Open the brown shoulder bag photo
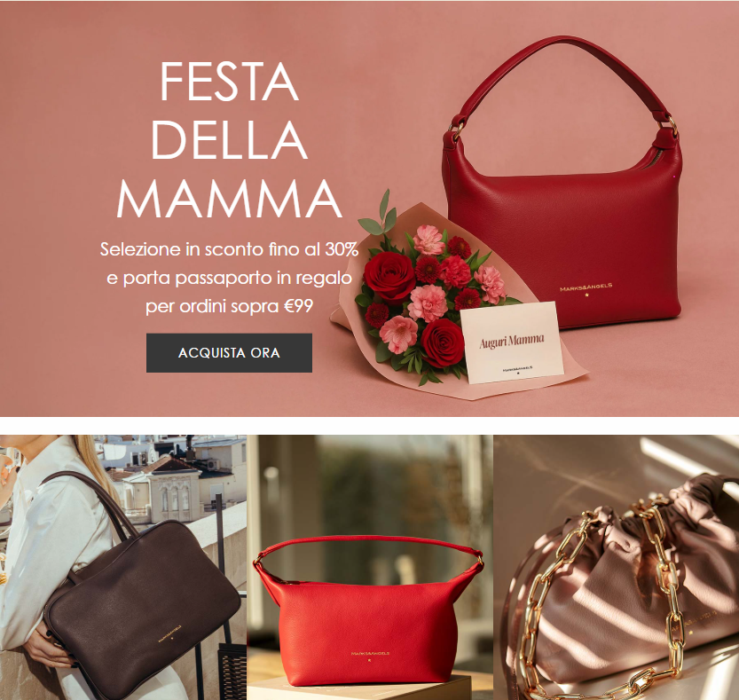Image resolution: width=739 pixels, height=700 pixels. 122,567
